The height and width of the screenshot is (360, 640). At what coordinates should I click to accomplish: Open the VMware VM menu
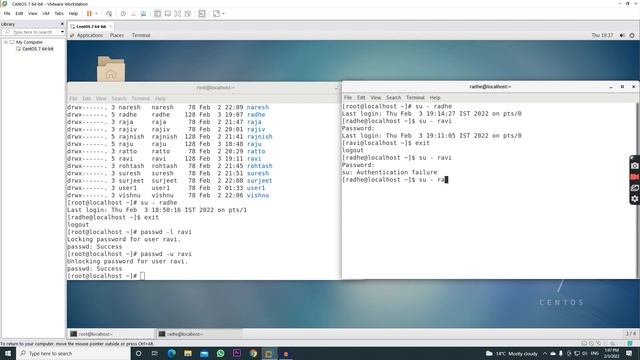click(x=46, y=13)
